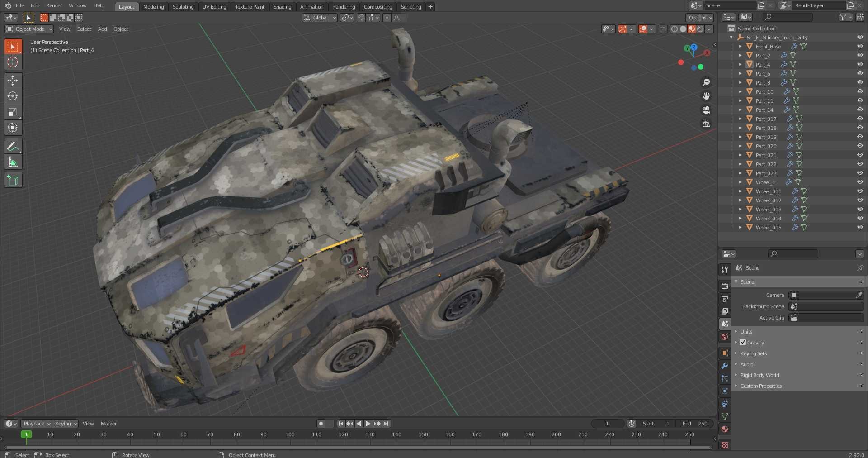The height and width of the screenshot is (458, 868).
Task: Open the Object Mode dropdown
Action: coord(29,29)
